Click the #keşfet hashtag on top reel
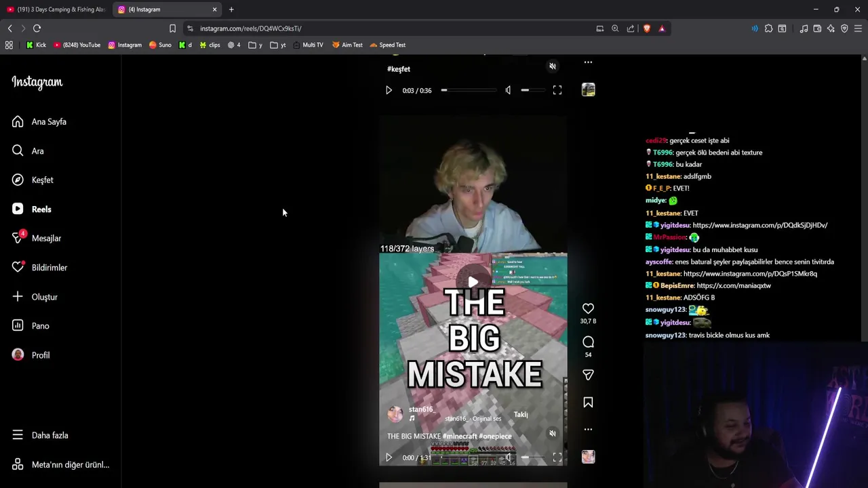This screenshot has height=488, width=868. 399,69
